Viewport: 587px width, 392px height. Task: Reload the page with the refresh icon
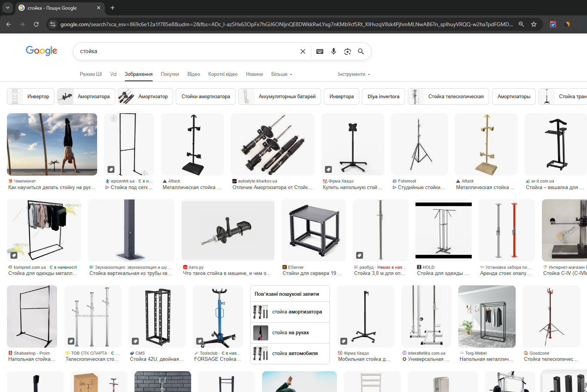tap(36, 24)
